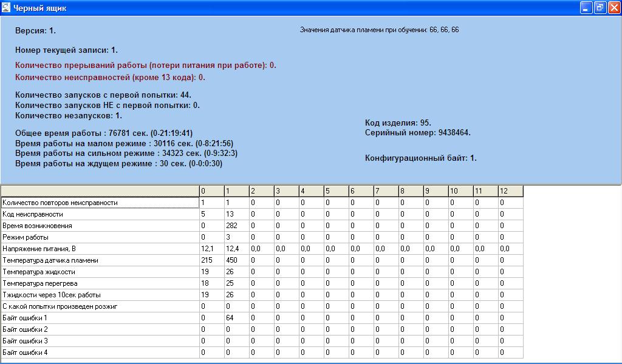622x364 pixels.
Task: Click fault code cell showing 5
Action: [212, 214]
